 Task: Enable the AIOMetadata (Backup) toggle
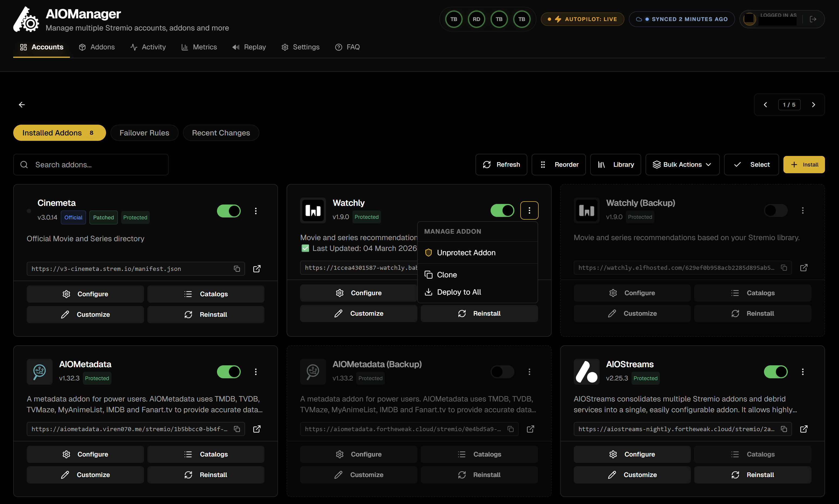[x=502, y=372]
